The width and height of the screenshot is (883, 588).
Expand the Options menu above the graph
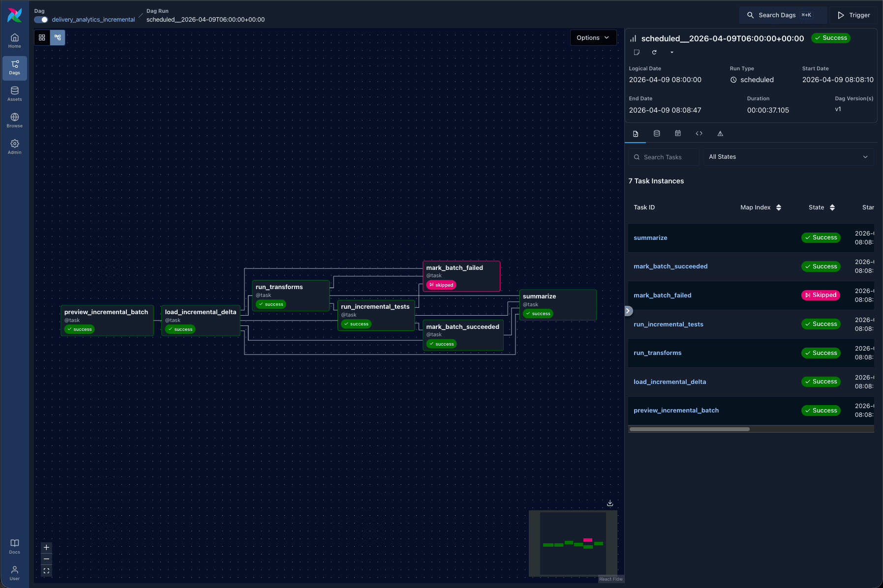click(593, 37)
